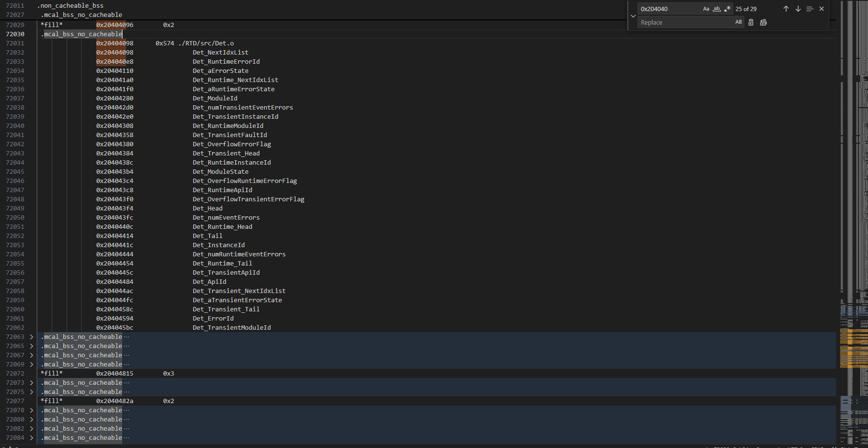The image size is (868, 448).
Task: Toggle Preserve Case in the replace field
Action: pos(739,22)
